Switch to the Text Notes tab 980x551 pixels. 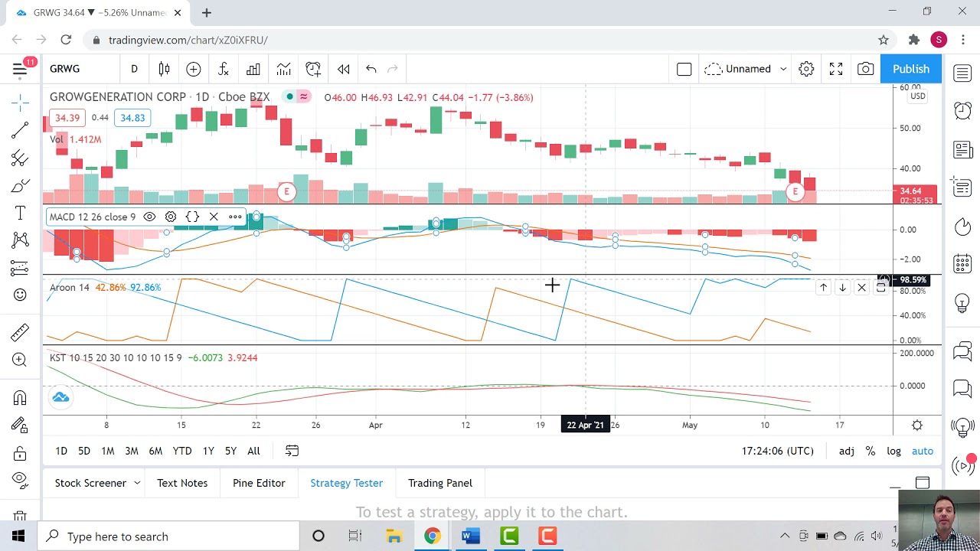(182, 483)
